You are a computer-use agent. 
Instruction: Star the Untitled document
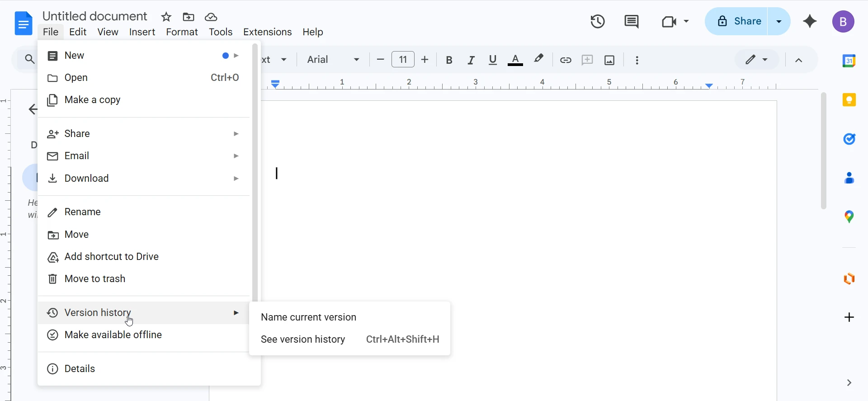[166, 17]
